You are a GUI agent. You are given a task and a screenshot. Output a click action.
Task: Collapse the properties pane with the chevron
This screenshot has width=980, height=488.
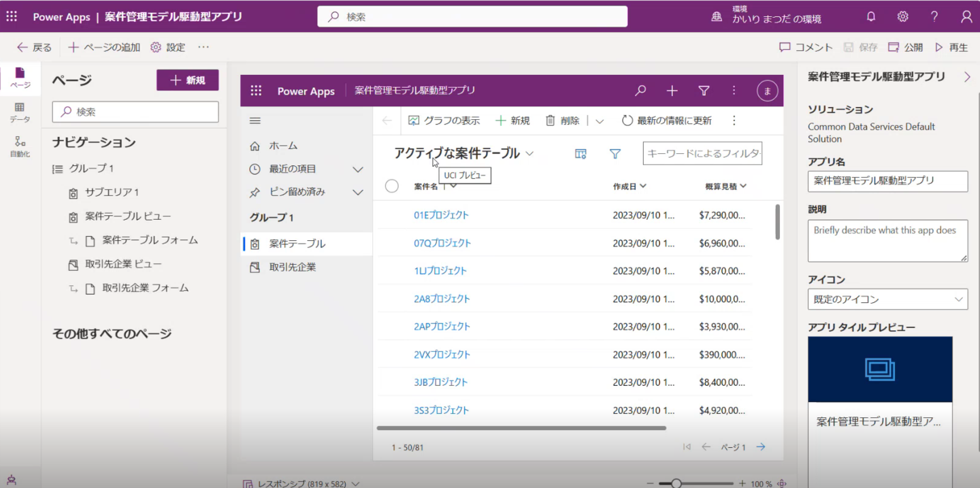pos(967,77)
